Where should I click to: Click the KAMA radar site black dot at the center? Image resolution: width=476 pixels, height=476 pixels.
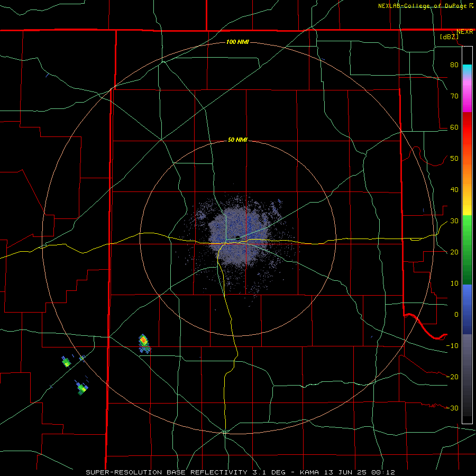coord(237,237)
